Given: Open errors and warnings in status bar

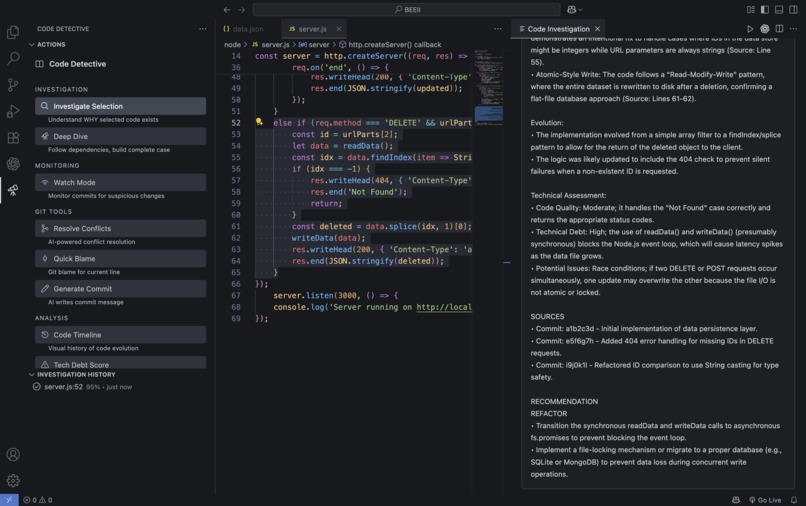Looking at the screenshot, I should click(38, 500).
